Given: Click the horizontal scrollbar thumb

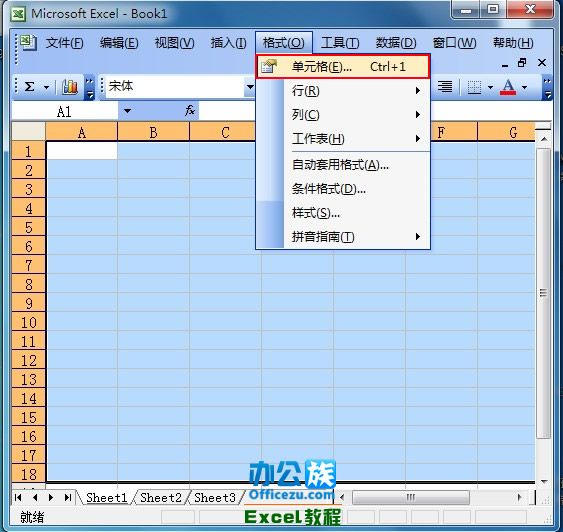Looking at the screenshot, I should click(x=411, y=498).
